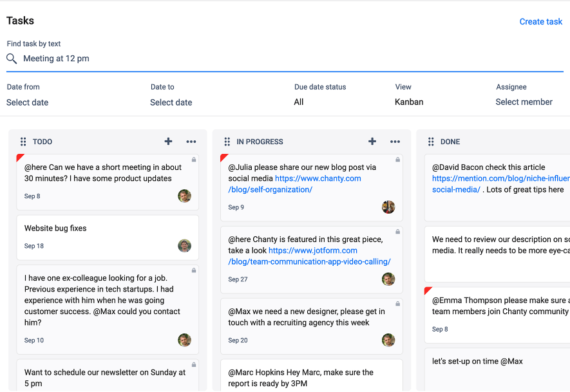Click the Create task link

pos(541,22)
